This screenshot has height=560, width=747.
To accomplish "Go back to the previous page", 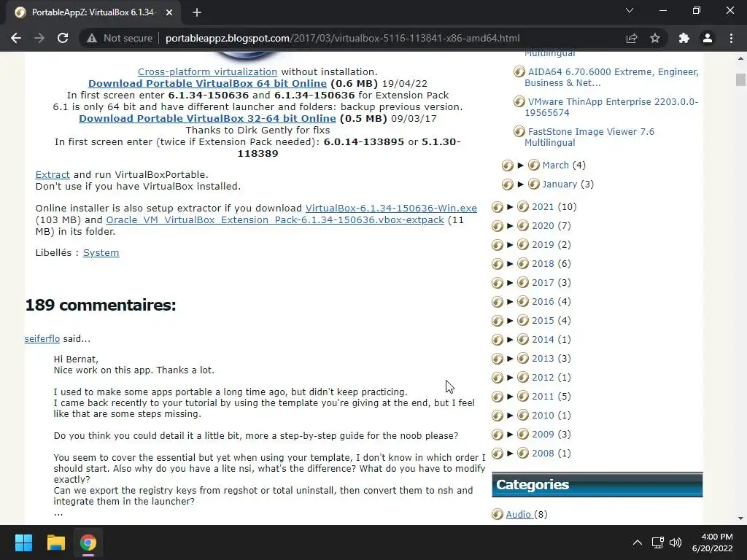I will pos(16,38).
